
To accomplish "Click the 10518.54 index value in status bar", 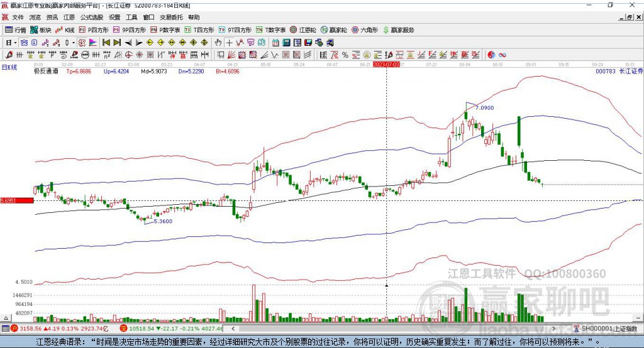I will (x=142, y=329).
